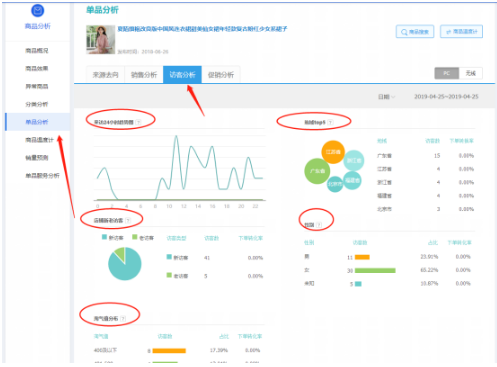Switch device toggle to 无线
This screenshot has width=497, height=367.
pos(471,73)
